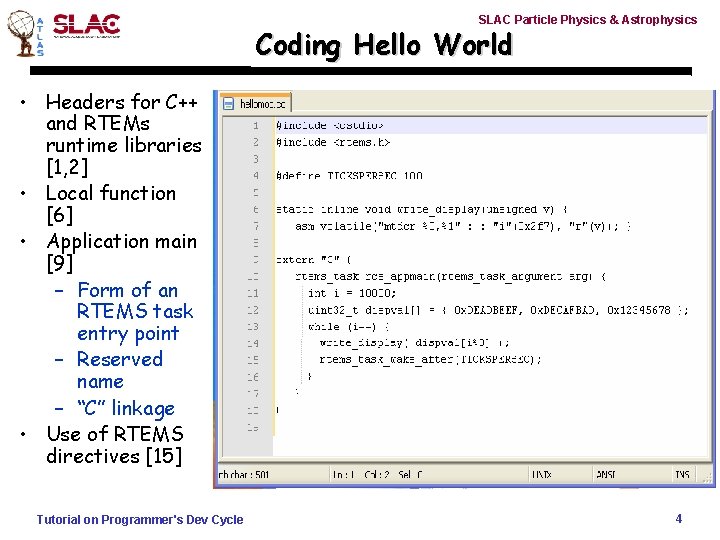Click 'Tutorial on Programmer's Dev Cycle' footer

coord(140,519)
